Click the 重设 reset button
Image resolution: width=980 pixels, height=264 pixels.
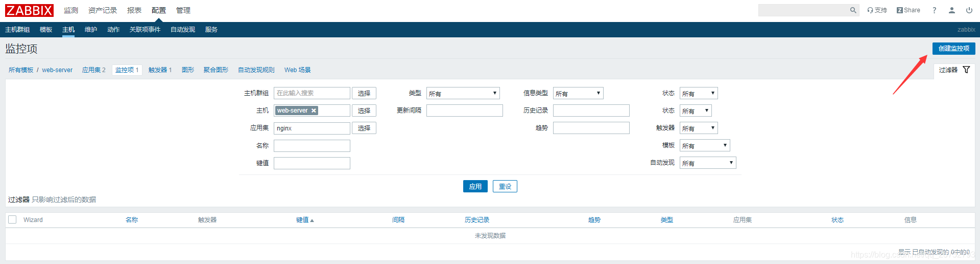(x=505, y=186)
